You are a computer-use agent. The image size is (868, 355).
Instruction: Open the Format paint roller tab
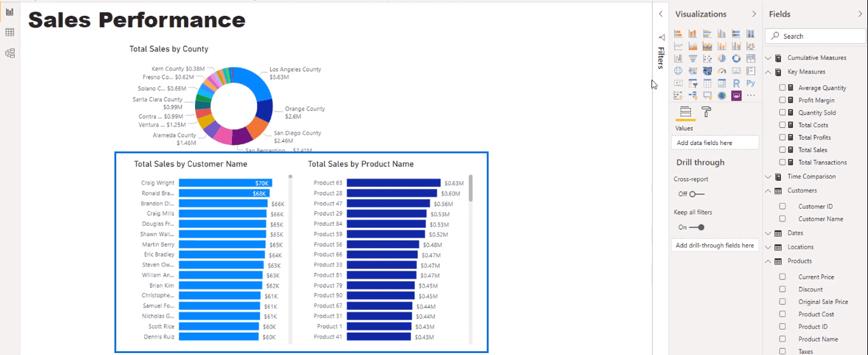click(x=705, y=112)
